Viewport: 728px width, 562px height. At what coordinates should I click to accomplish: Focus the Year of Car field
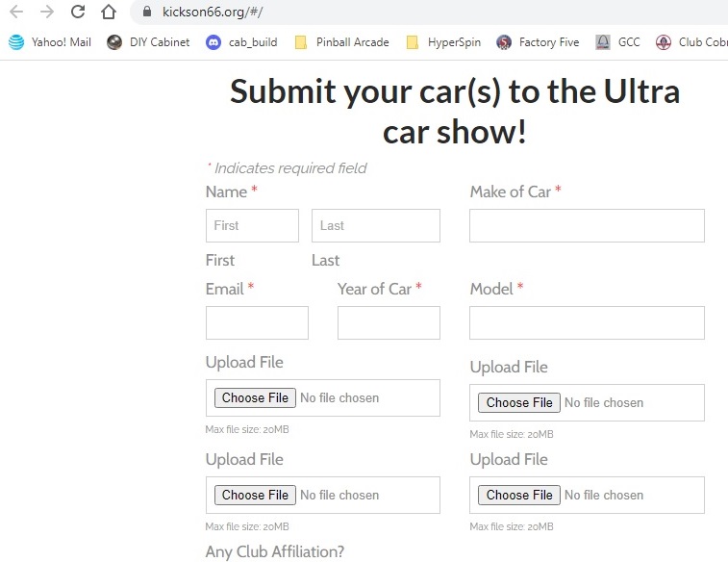(x=389, y=323)
